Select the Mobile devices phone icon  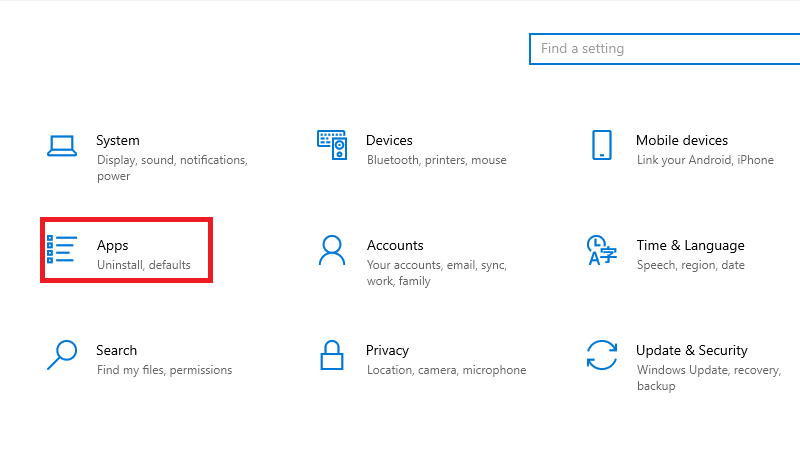[601, 145]
